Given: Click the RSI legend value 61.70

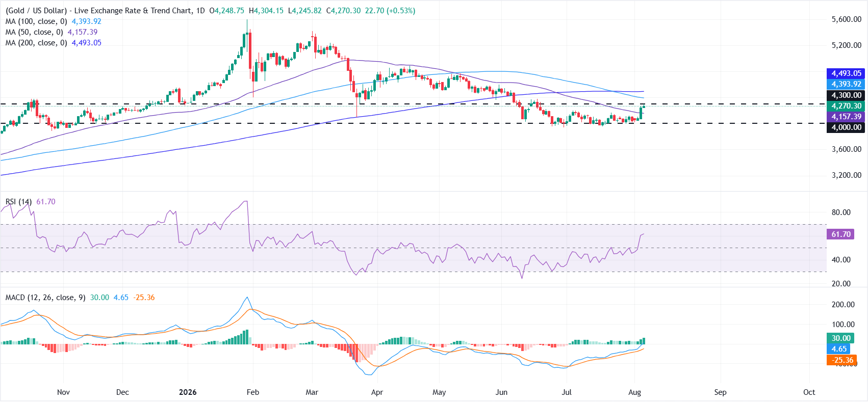Looking at the screenshot, I should (46, 202).
